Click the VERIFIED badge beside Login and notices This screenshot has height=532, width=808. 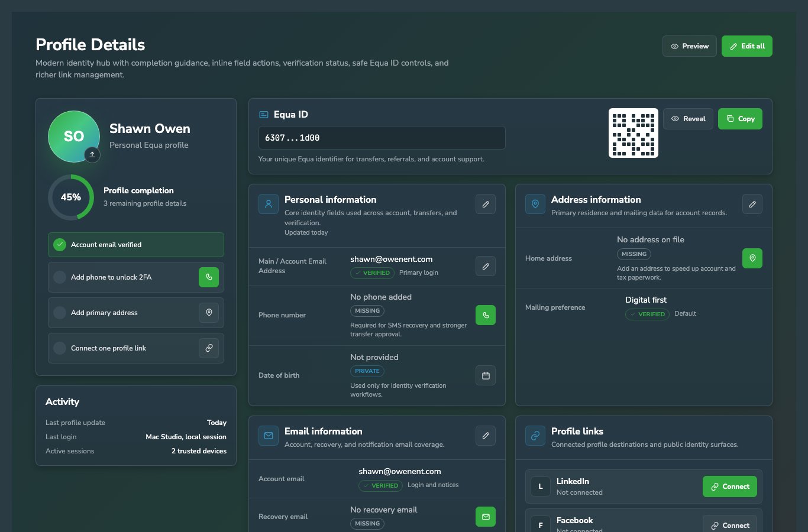click(x=380, y=486)
